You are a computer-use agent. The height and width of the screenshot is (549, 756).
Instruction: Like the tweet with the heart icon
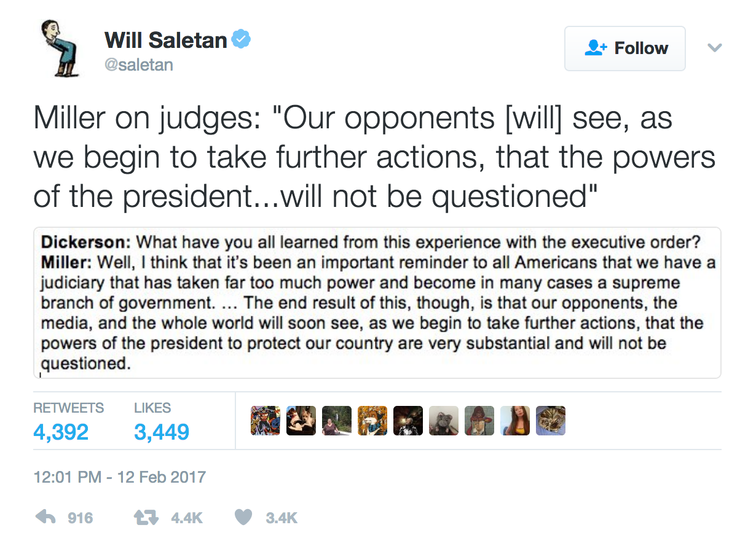point(244,518)
